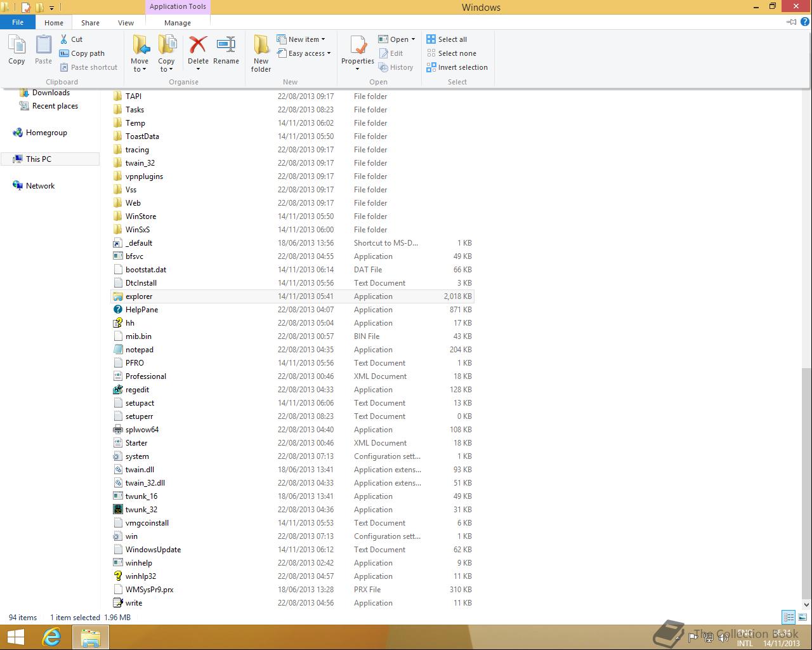Click Paste shortcut
812x650 pixels.
click(88, 67)
